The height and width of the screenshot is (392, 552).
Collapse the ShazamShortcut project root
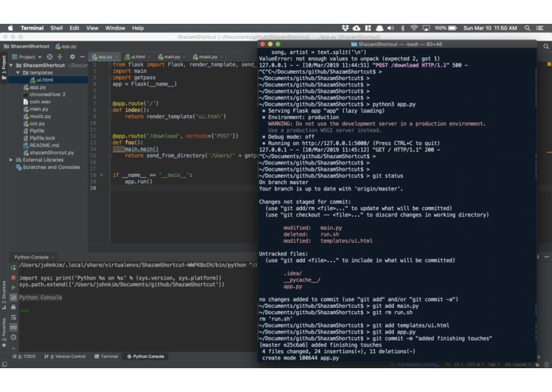pyautogui.click(x=11, y=65)
